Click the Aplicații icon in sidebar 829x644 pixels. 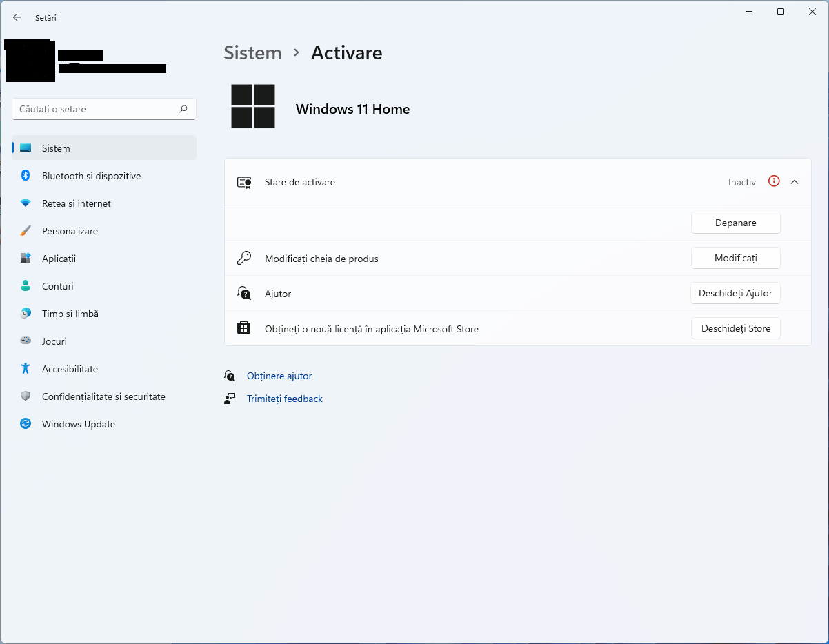tap(26, 259)
